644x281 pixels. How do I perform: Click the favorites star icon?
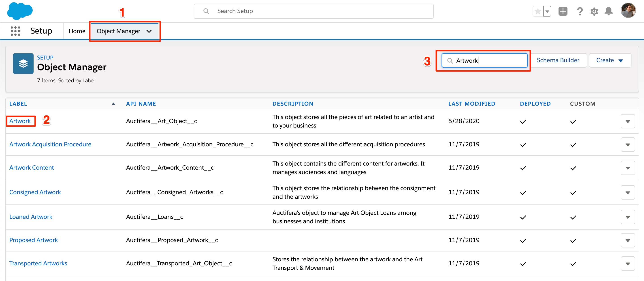point(538,11)
